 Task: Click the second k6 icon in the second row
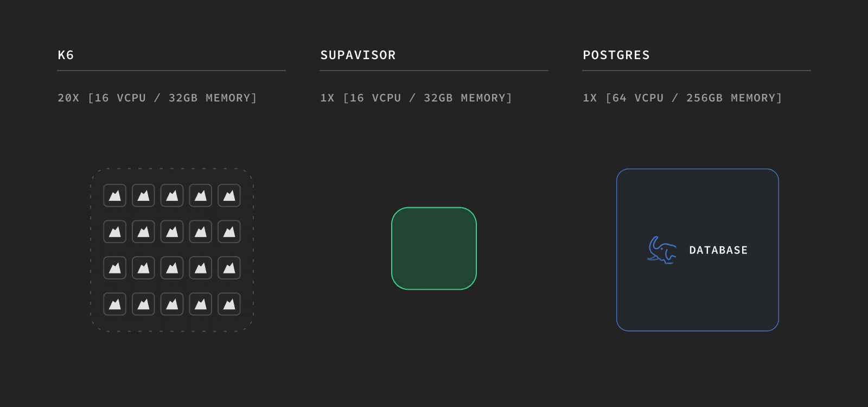pyautogui.click(x=143, y=232)
